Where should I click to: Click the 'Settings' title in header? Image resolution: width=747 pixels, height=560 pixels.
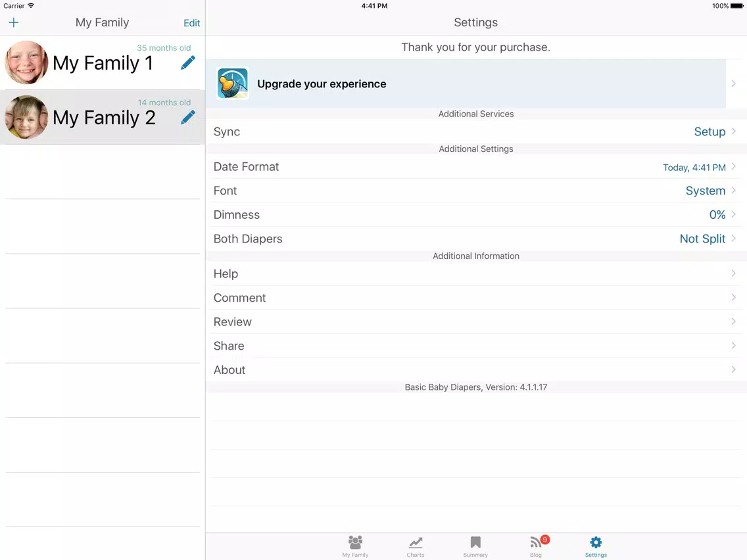475,22
